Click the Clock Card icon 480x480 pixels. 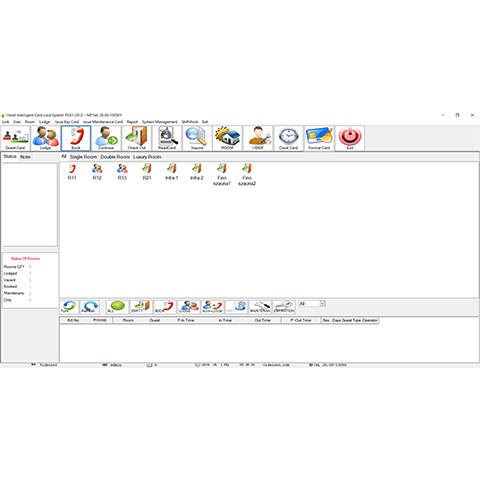pyautogui.click(x=288, y=138)
